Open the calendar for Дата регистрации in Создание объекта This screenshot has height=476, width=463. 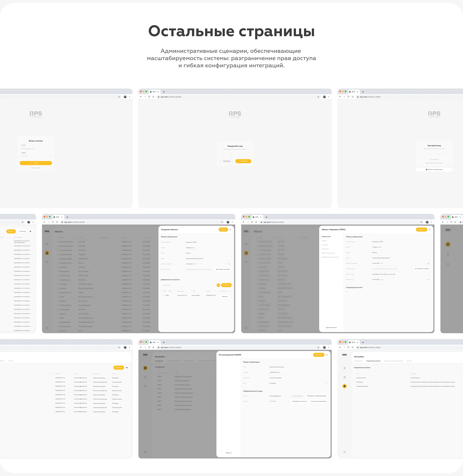(229, 264)
